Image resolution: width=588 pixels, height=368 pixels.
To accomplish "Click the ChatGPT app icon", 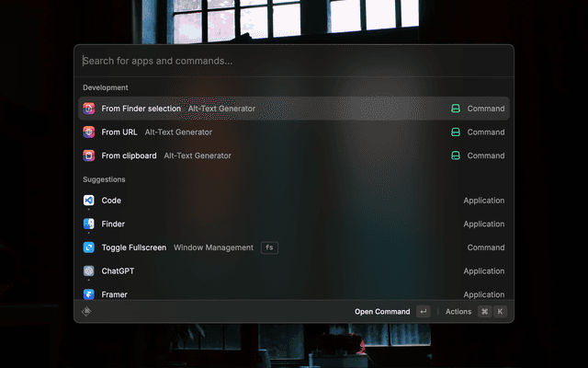I will [89, 271].
